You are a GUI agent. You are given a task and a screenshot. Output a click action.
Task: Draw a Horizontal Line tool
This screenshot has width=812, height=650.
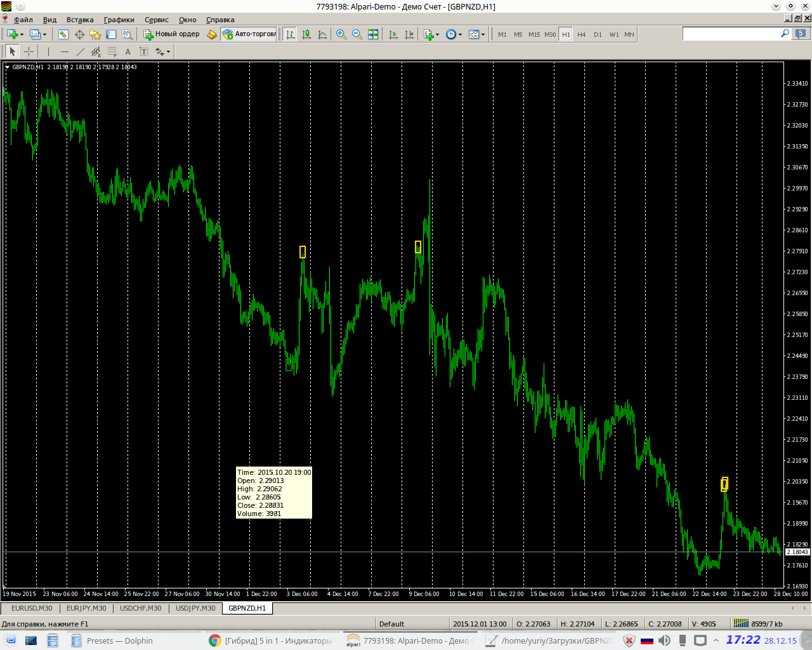(64, 51)
